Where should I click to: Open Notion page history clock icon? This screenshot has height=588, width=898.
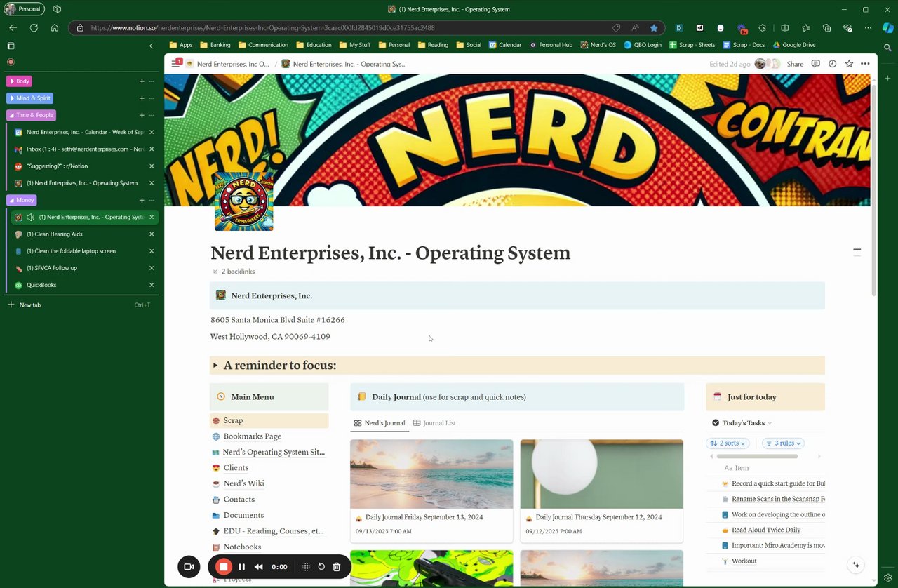(x=832, y=64)
